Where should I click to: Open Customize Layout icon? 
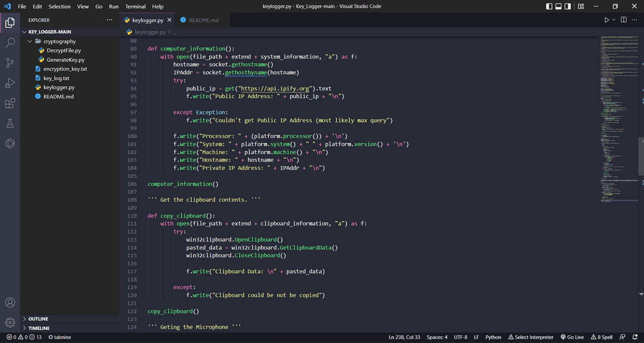coord(580,6)
